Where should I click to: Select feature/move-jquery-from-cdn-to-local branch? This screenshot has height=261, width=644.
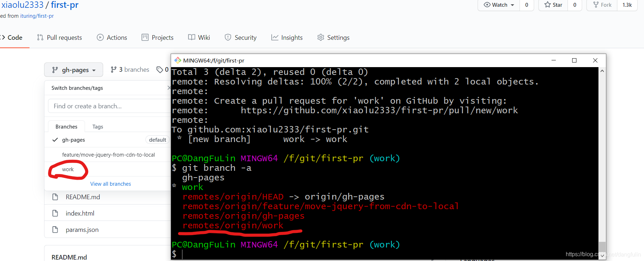[107, 155]
